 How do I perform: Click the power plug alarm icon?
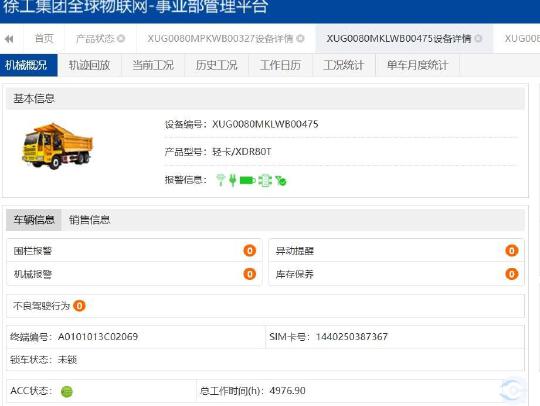(x=232, y=180)
